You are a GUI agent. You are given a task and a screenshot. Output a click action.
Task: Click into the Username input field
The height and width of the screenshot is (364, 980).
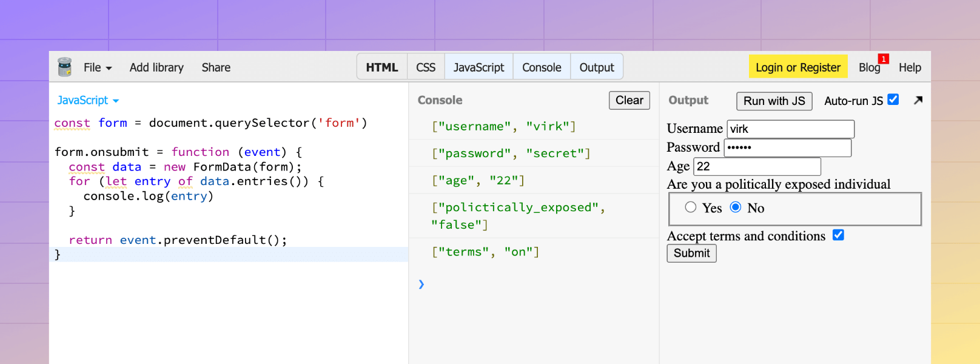pyautogui.click(x=790, y=129)
